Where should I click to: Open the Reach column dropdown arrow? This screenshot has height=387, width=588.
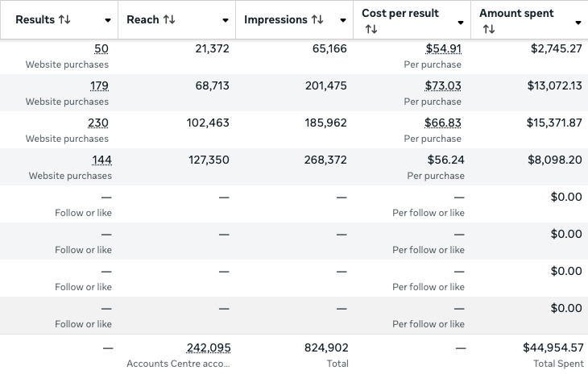click(226, 20)
